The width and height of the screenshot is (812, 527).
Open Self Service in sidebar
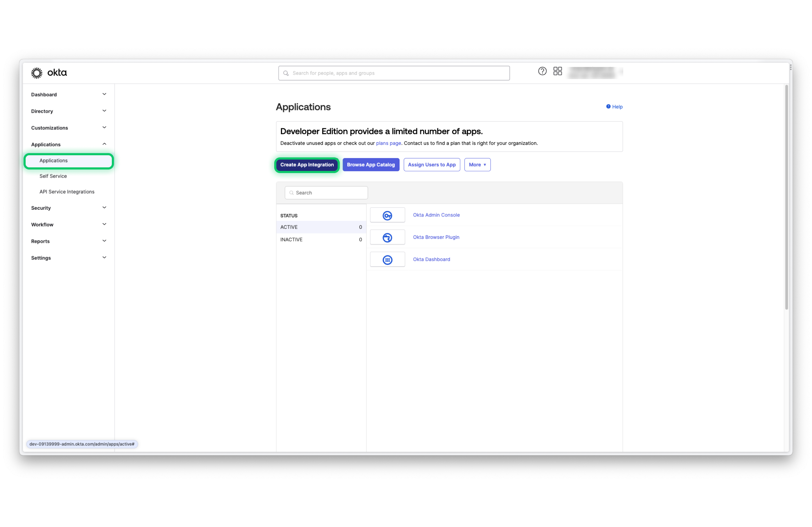[x=53, y=176]
